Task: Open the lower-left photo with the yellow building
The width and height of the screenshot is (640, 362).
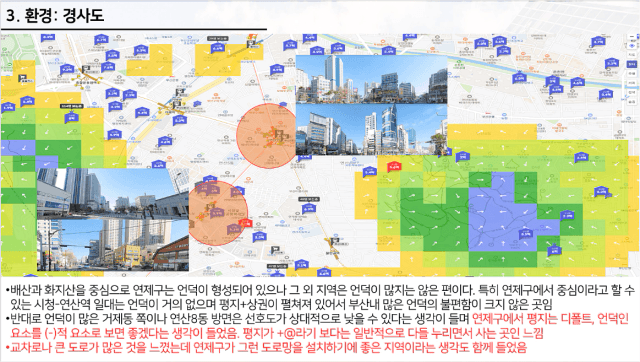Action: (113, 245)
